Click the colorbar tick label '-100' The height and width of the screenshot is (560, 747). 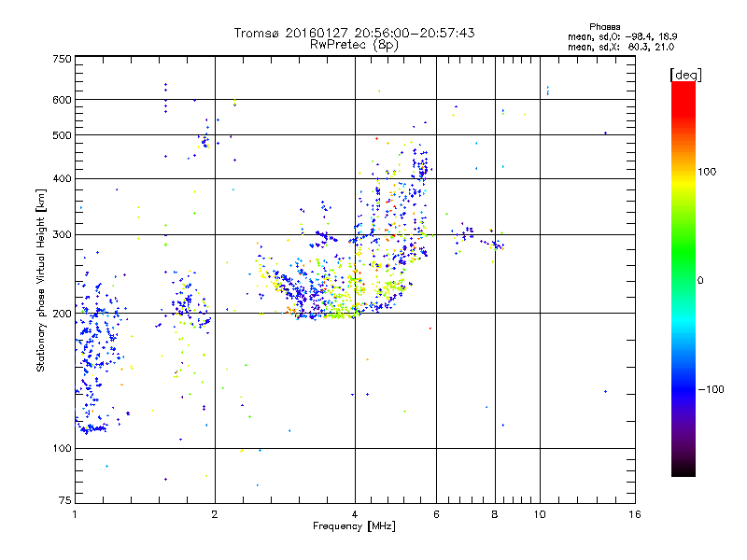(x=712, y=389)
